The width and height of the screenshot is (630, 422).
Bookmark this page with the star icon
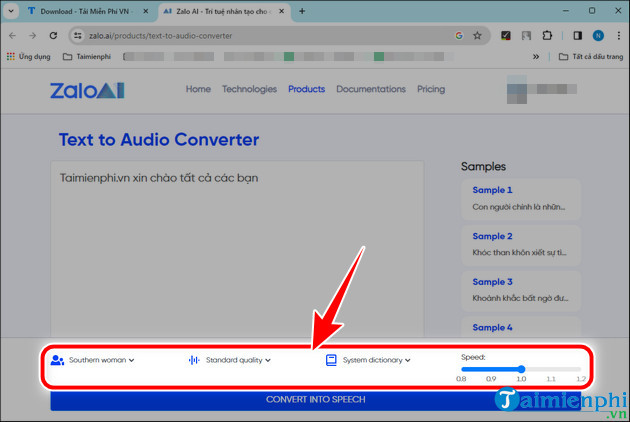tap(477, 36)
